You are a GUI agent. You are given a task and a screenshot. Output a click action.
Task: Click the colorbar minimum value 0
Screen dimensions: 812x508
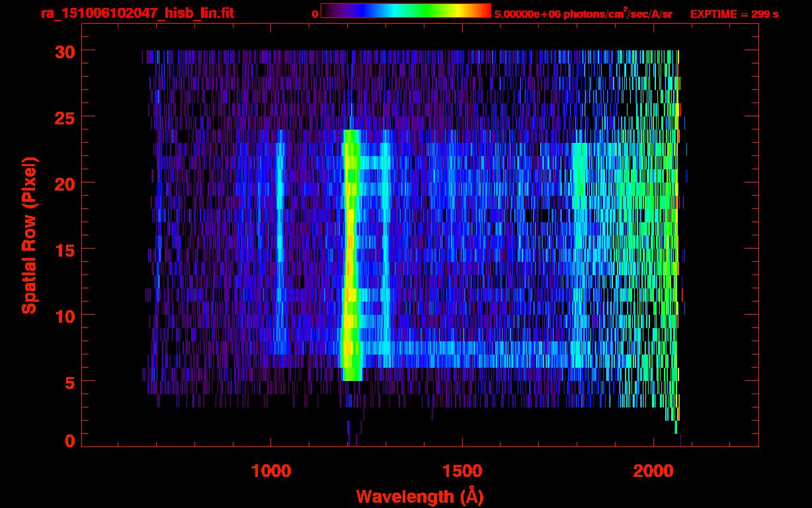(x=315, y=14)
